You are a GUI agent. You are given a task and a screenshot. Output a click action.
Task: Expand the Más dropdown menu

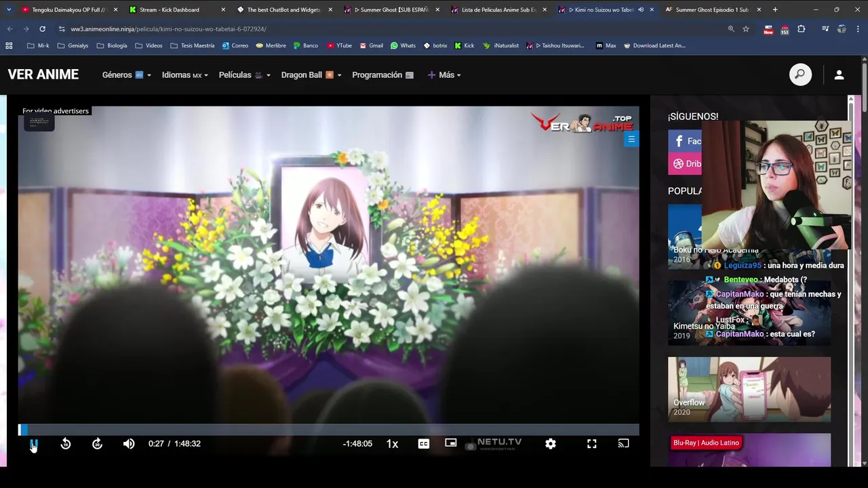[x=444, y=75]
